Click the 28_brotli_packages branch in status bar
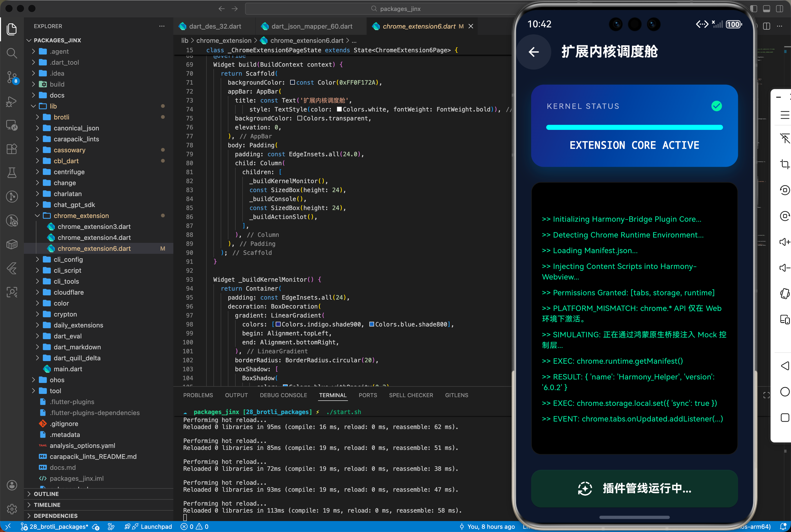This screenshot has width=791, height=532. pos(58,527)
